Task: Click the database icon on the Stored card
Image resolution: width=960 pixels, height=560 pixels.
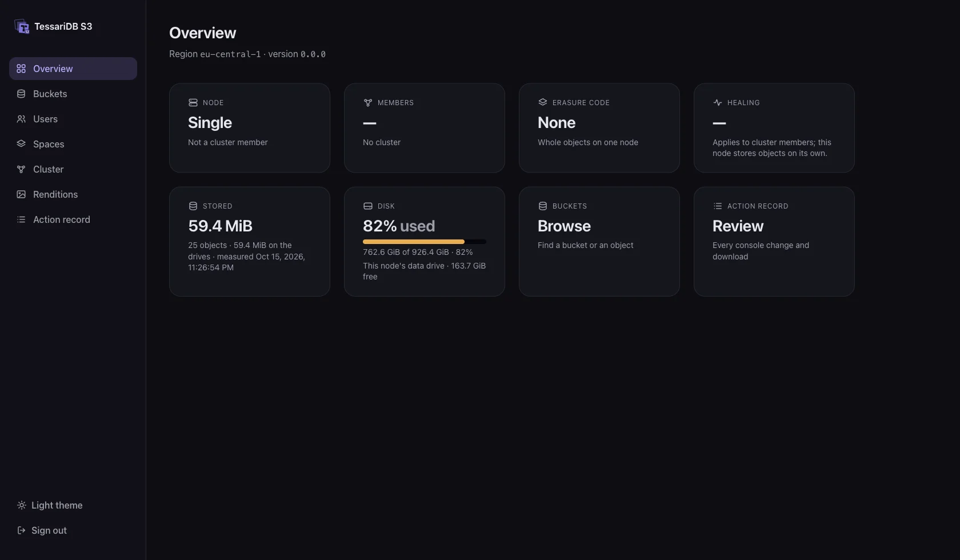Action: click(x=193, y=206)
